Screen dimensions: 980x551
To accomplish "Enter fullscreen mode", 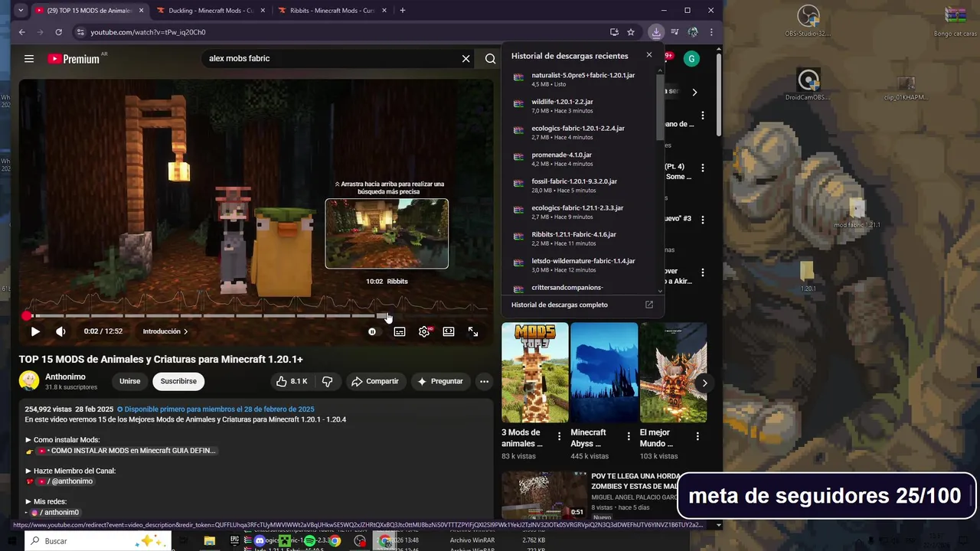I will coord(473,331).
